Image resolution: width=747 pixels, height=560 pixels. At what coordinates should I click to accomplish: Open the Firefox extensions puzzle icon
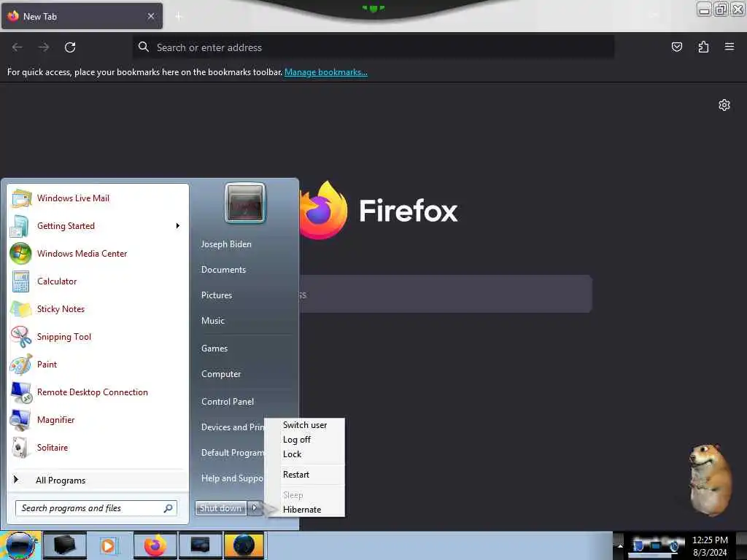point(703,47)
